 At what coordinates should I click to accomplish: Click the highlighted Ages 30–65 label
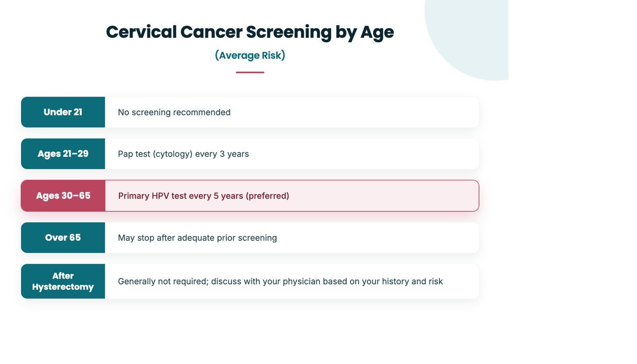(x=63, y=196)
